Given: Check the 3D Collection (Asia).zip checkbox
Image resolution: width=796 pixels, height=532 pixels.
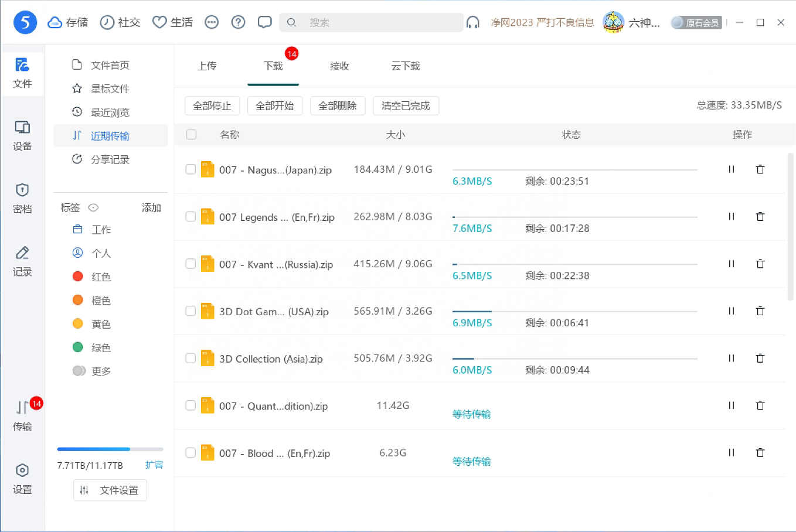Looking at the screenshot, I should click(x=191, y=358).
